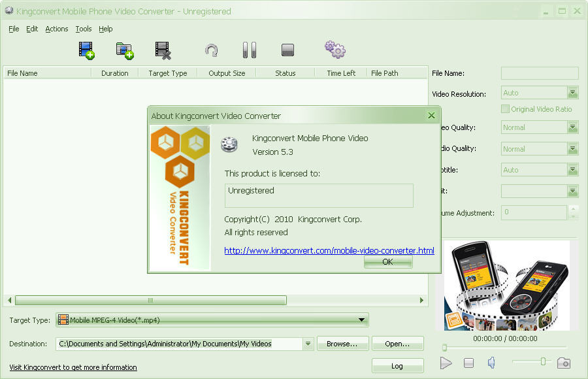Expand the Audio Quality dropdown

pyautogui.click(x=572, y=148)
